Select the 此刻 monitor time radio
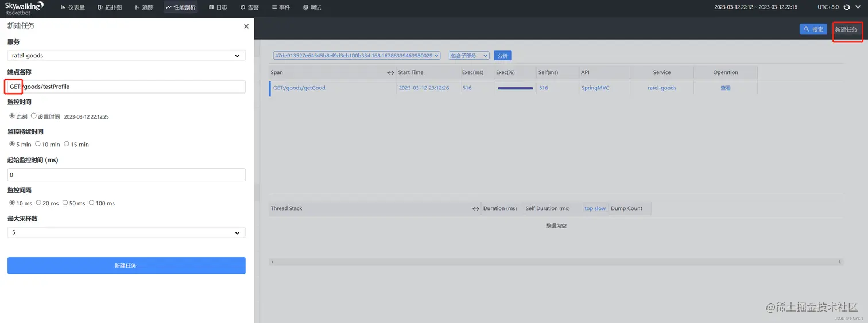Viewport: 868px width, 323px height. (x=12, y=116)
